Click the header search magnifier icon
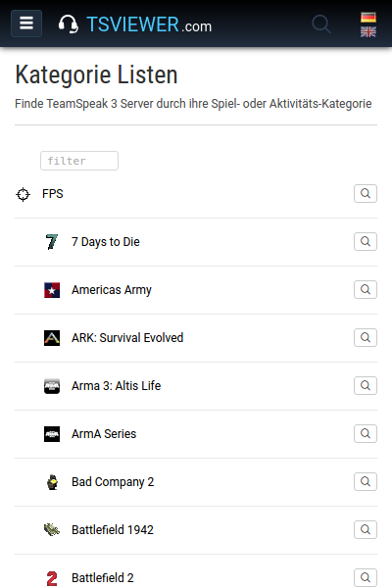 point(321,24)
